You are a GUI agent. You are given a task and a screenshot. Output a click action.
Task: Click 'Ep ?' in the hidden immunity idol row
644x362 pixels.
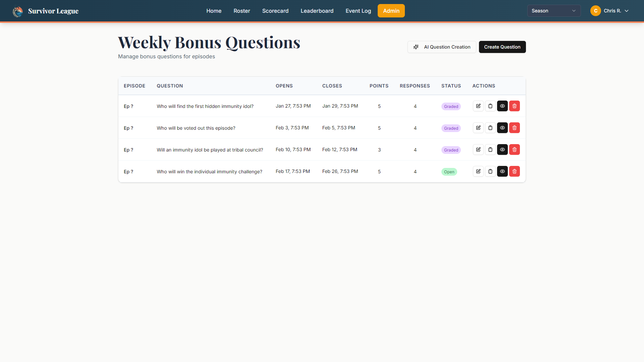coord(128,106)
